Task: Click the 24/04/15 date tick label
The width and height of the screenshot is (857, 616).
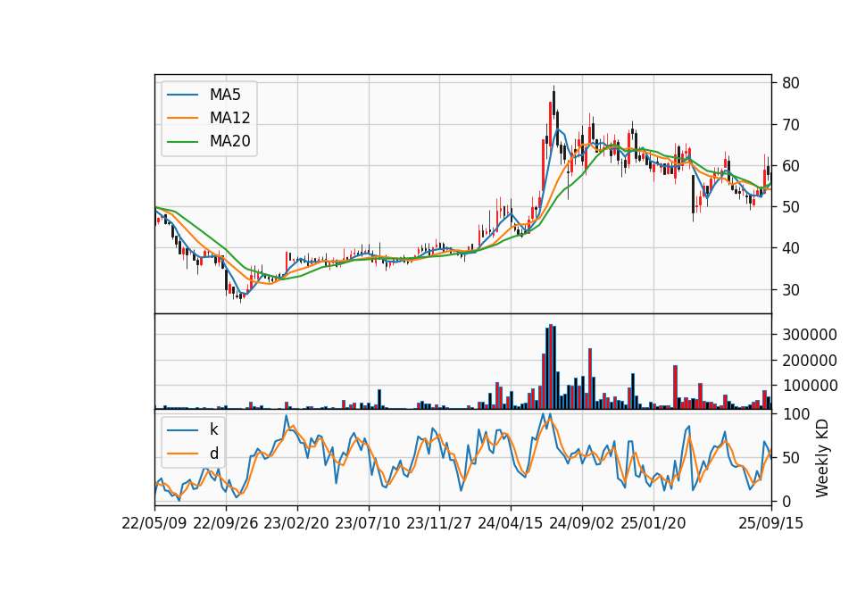Action: tap(511, 523)
